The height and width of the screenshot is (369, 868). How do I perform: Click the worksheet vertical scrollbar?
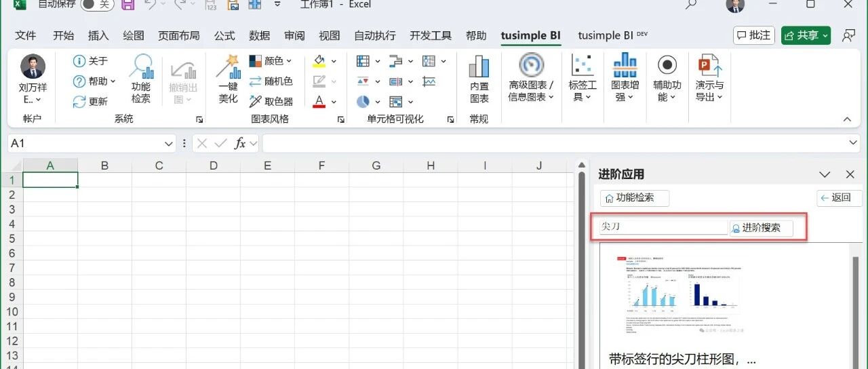coord(580,265)
